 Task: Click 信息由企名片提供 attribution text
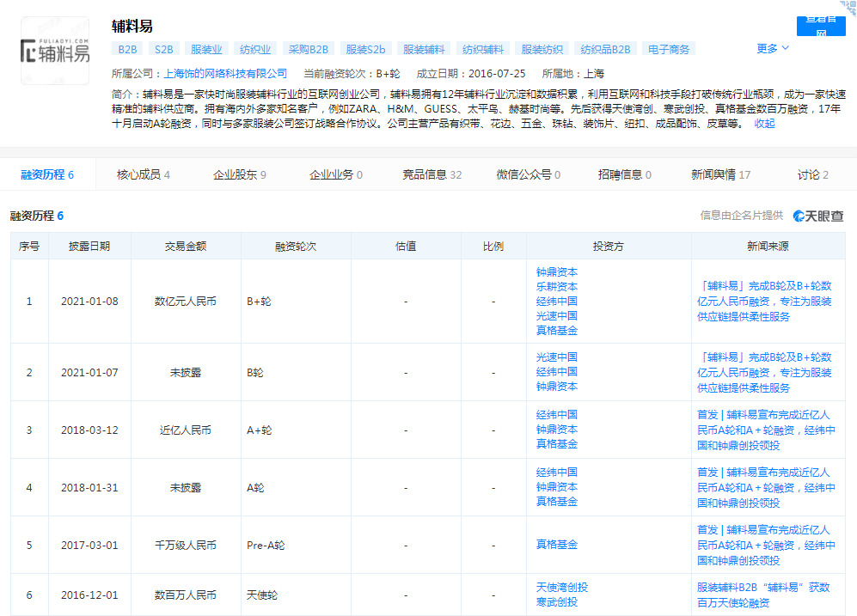pos(741,216)
